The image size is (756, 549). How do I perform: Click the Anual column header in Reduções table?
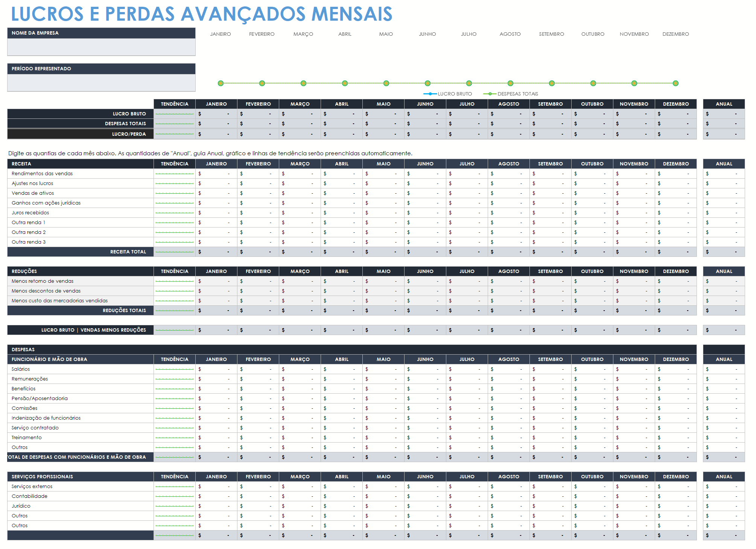724,271
